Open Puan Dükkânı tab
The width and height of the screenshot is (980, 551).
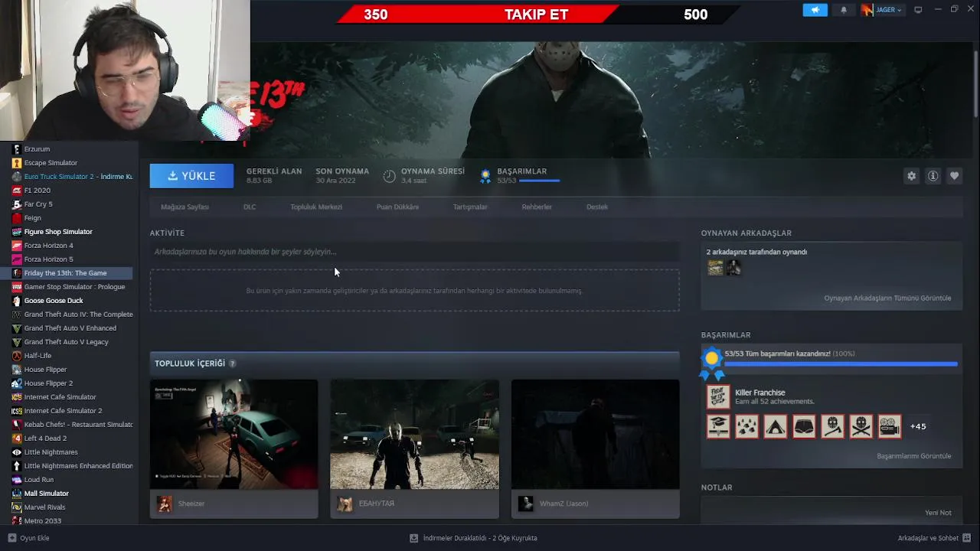(397, 207)
